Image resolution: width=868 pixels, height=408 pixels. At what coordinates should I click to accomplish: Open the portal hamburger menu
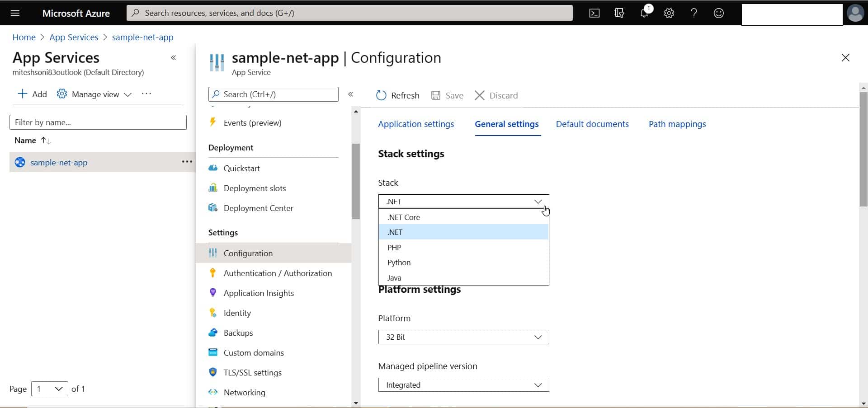pyautogui.click(x=15, y=13)
